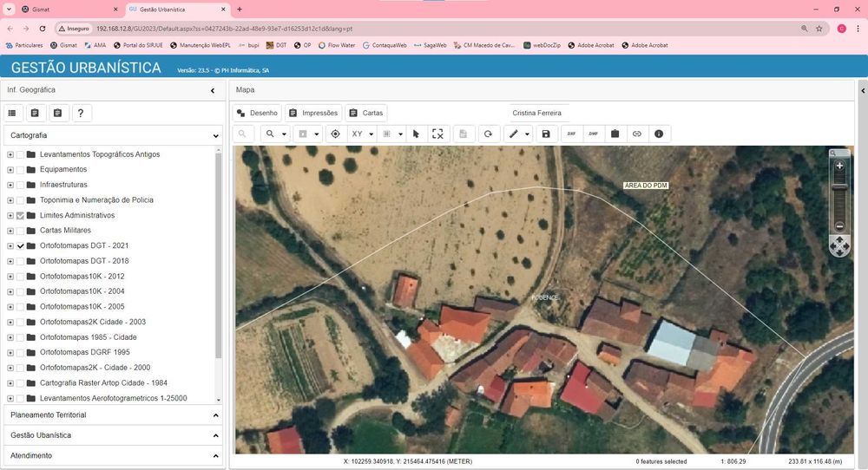The image size is (868, 470).
Task: Open the information icon in map toolbar
Action: coord(659,134)
